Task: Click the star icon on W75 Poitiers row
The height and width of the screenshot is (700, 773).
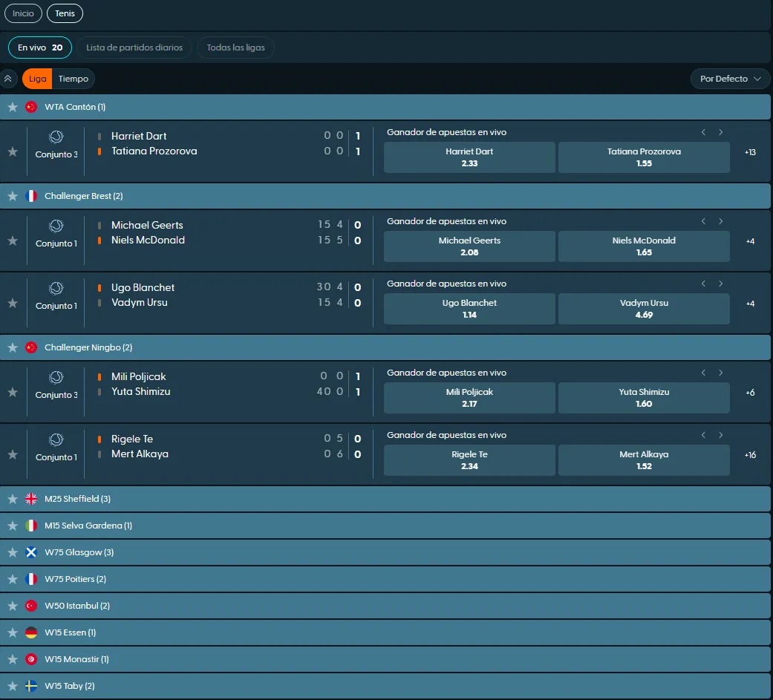Action: pyautogui.click(x=13, y=579)
